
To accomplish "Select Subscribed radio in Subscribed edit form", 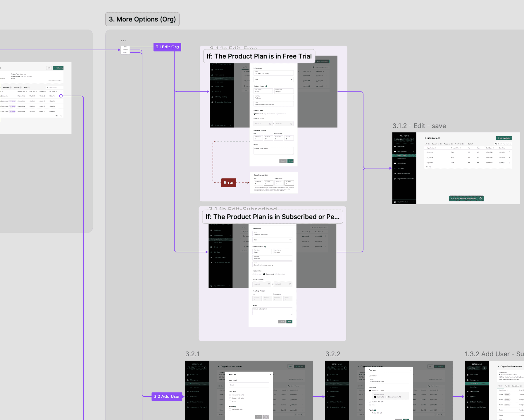I will [264, 274].
